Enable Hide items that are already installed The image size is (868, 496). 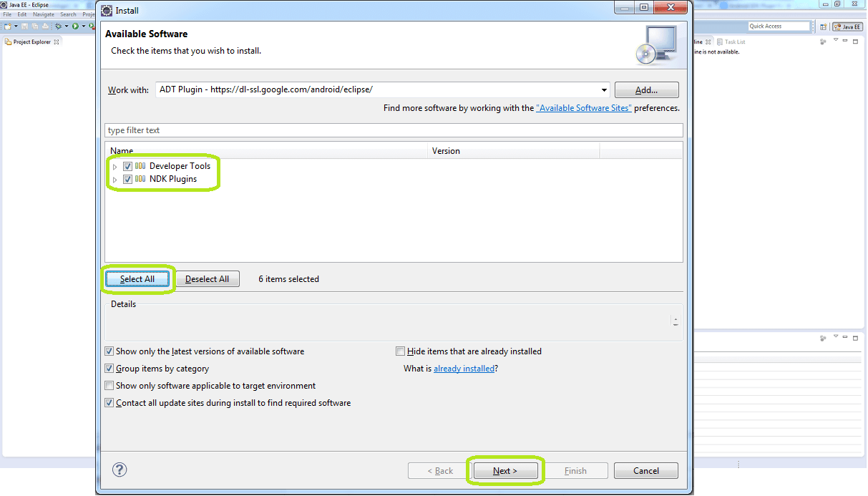[x=401, y=351]
